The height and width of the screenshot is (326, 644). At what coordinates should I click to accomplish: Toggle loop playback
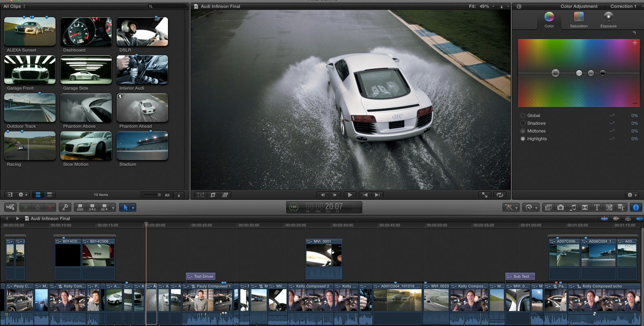500,195
